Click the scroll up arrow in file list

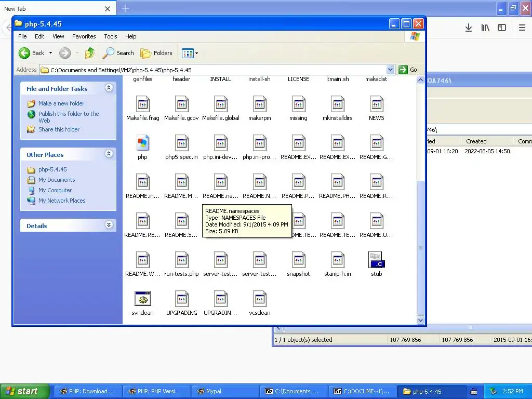coord(420,80)
